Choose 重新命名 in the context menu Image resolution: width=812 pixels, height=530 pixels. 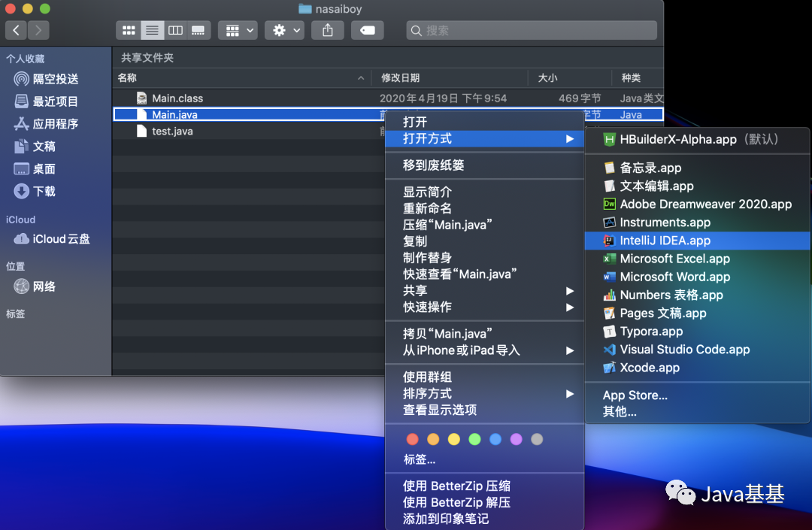click(x=485, y=208)
